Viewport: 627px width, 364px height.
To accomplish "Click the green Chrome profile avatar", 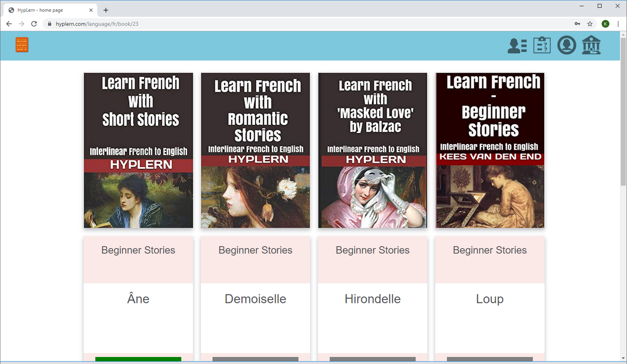I will (x=605, y=24).
